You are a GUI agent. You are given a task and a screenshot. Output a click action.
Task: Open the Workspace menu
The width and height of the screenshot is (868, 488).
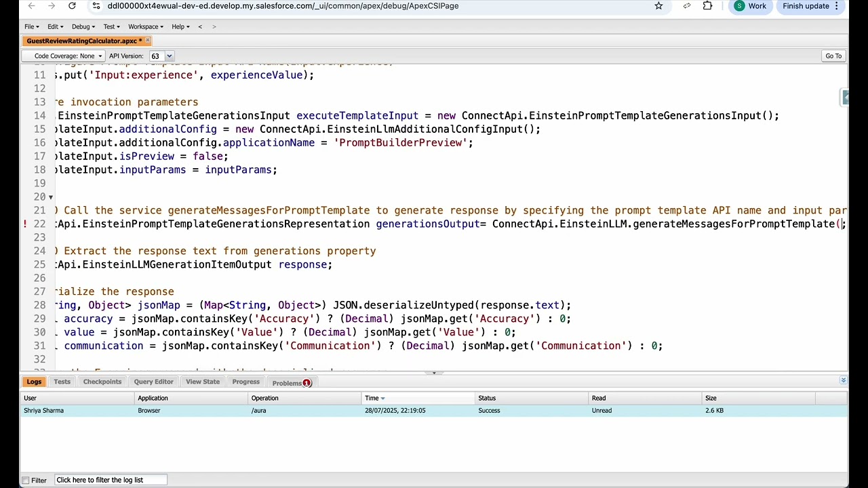(x=146, y=26)
